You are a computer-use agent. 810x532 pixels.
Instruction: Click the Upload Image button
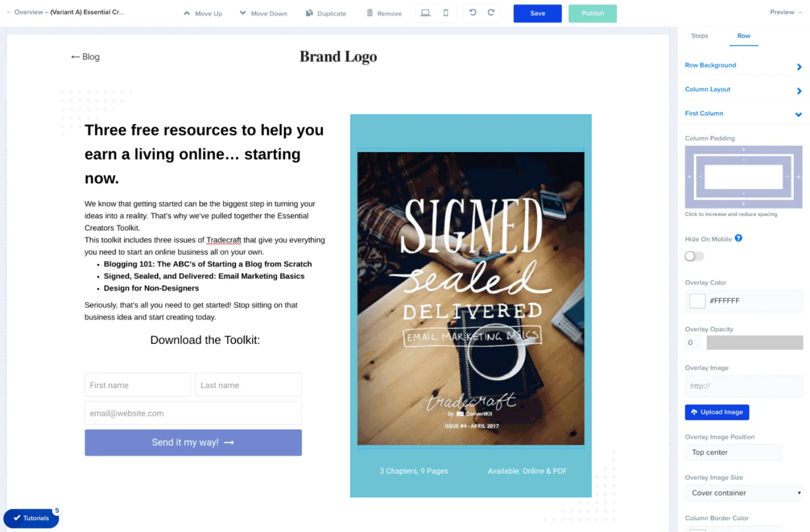[x=717, y=412]
